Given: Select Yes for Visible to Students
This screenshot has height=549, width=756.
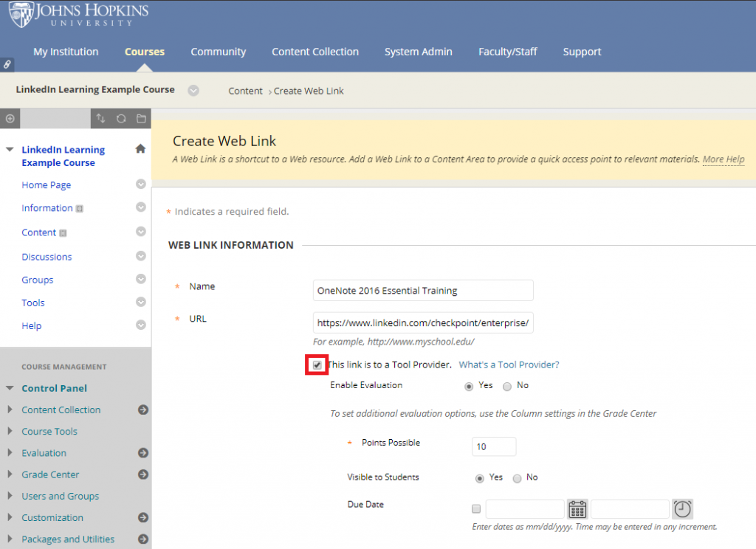Looking at the screenshot, I should (x=479, y=479).
